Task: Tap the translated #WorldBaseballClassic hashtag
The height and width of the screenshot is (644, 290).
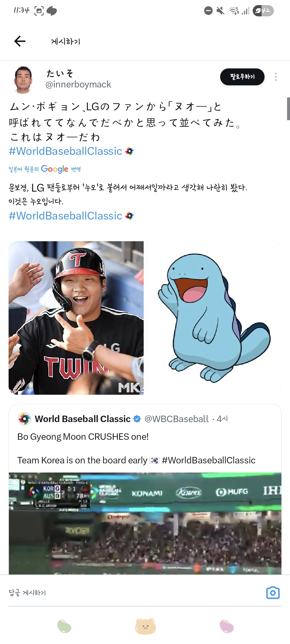Action: coord(66,216)
